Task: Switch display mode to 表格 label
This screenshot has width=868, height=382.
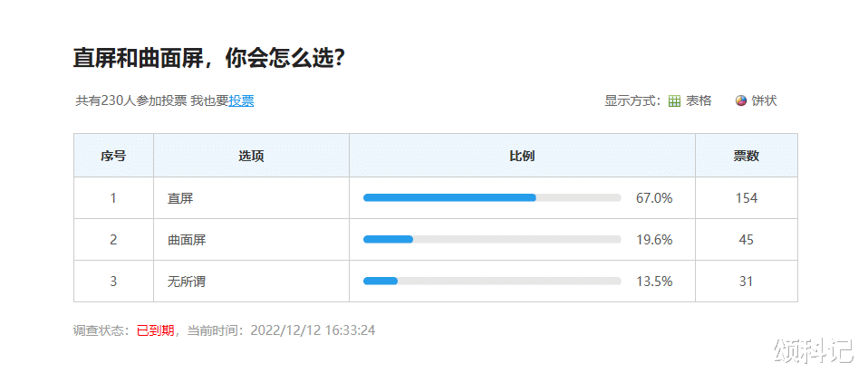Action: (699, 101)
